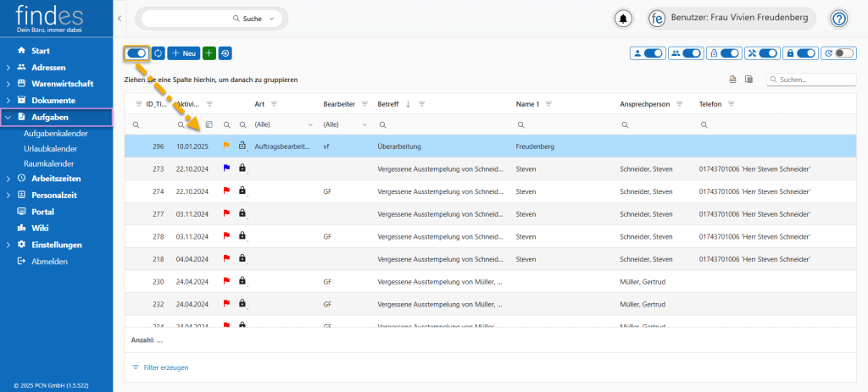Open the column chooser icon
The image size is (868, 392).
(x=748, y=80)
